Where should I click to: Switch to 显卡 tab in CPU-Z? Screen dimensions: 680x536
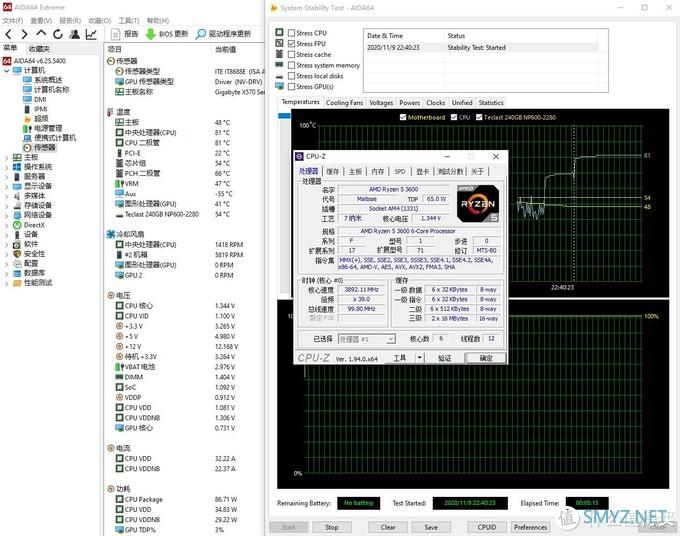tap(422, 172)
